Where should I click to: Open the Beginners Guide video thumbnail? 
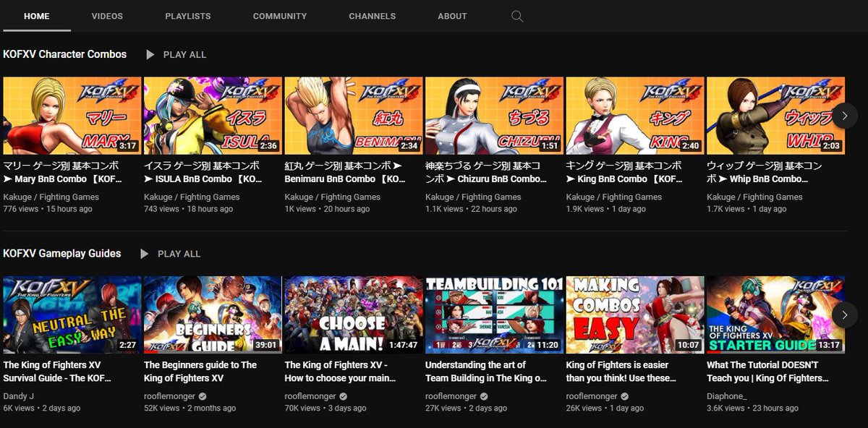click(x=213, y=314)
